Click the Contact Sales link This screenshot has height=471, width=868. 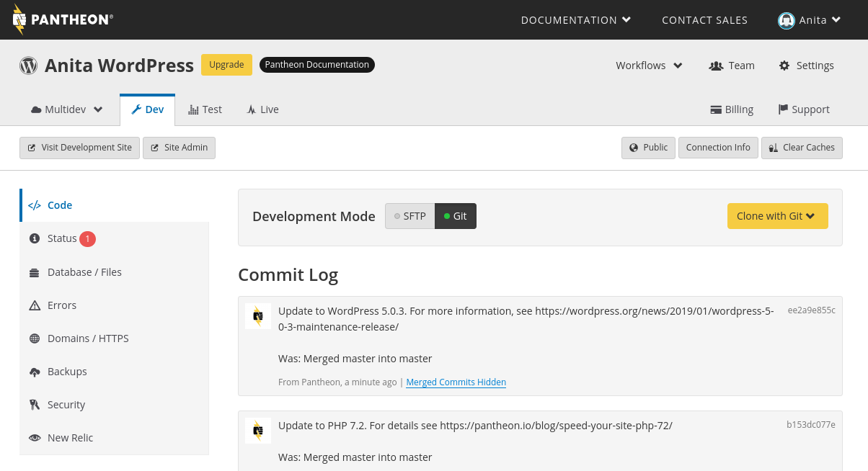tap(705, 20)
